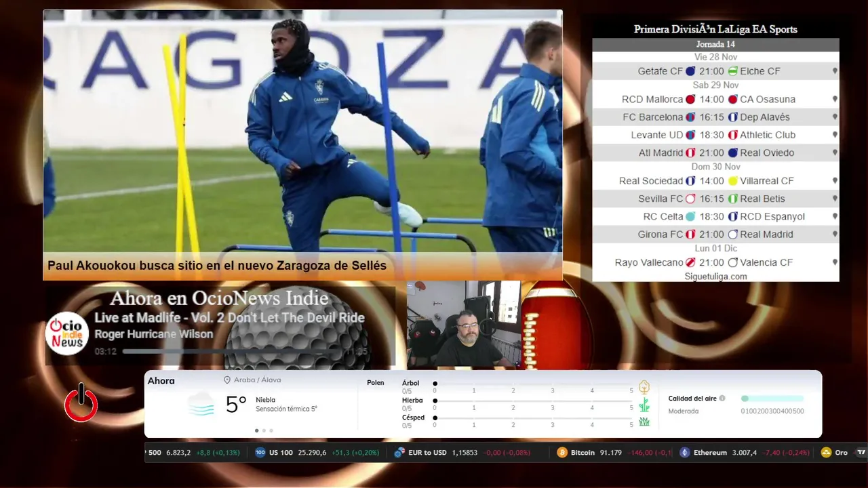
Task: Click the air quality level bar
Action: 772,399
